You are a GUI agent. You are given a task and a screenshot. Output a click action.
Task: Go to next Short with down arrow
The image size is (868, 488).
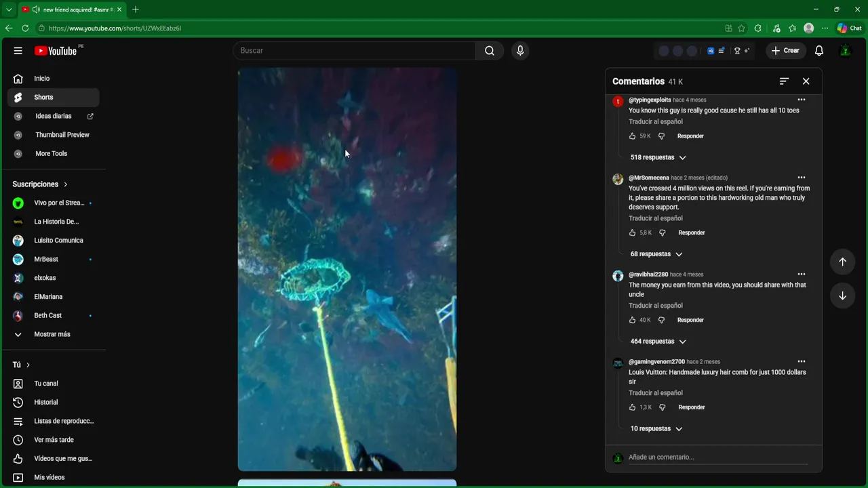842,296
